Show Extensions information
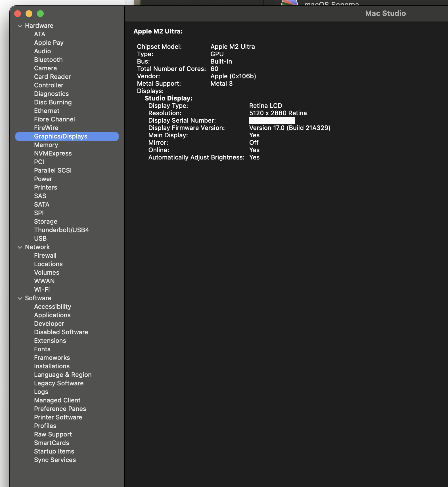448x487 pixels. [50, 341]
